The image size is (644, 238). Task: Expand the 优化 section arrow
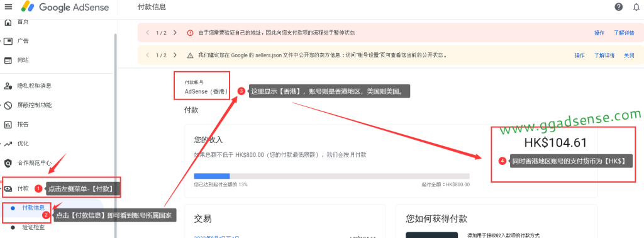click(x=1, y=144)
